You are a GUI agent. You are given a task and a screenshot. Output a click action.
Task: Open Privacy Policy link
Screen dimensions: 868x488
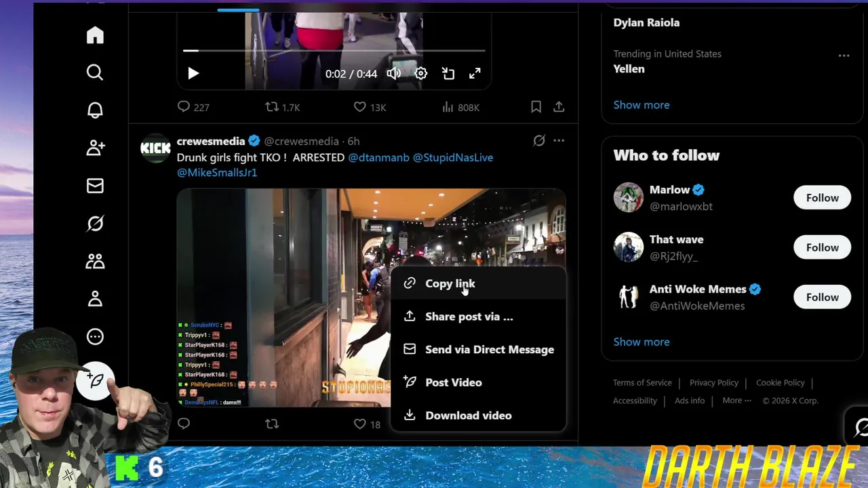[714, 383]
